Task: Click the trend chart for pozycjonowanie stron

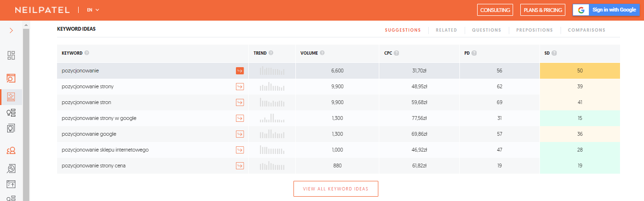Action: pyautogui.click(x=272, y=103)
